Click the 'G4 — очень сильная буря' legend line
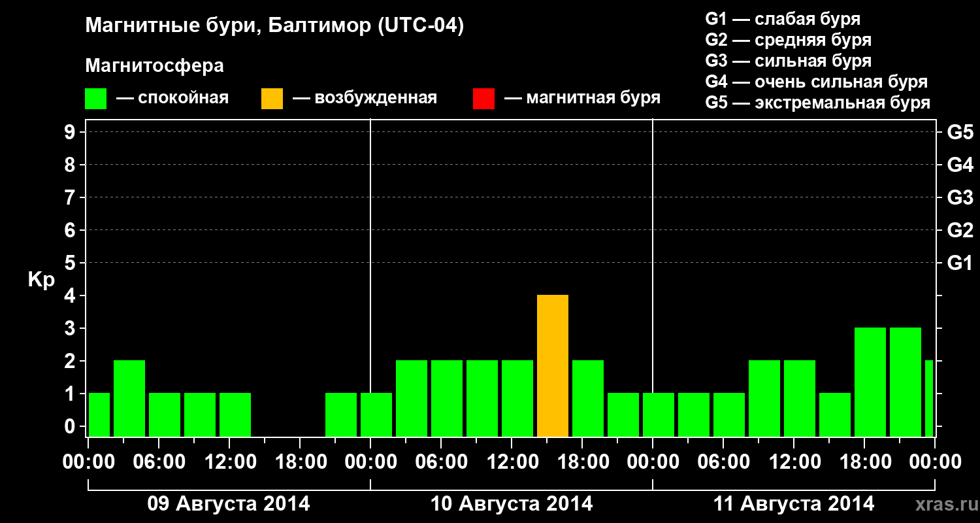The image size is (980, 523). [817, 82]
